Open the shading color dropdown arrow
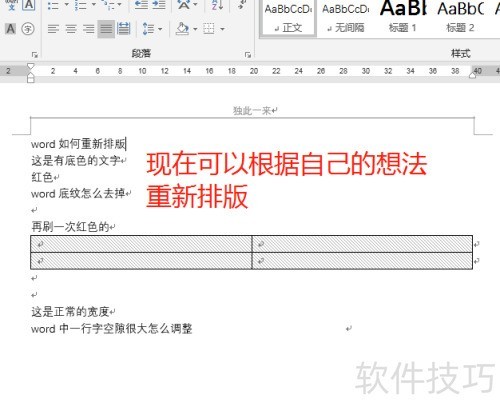Screen dimensions: 500x415 click(x=195, y=29)
